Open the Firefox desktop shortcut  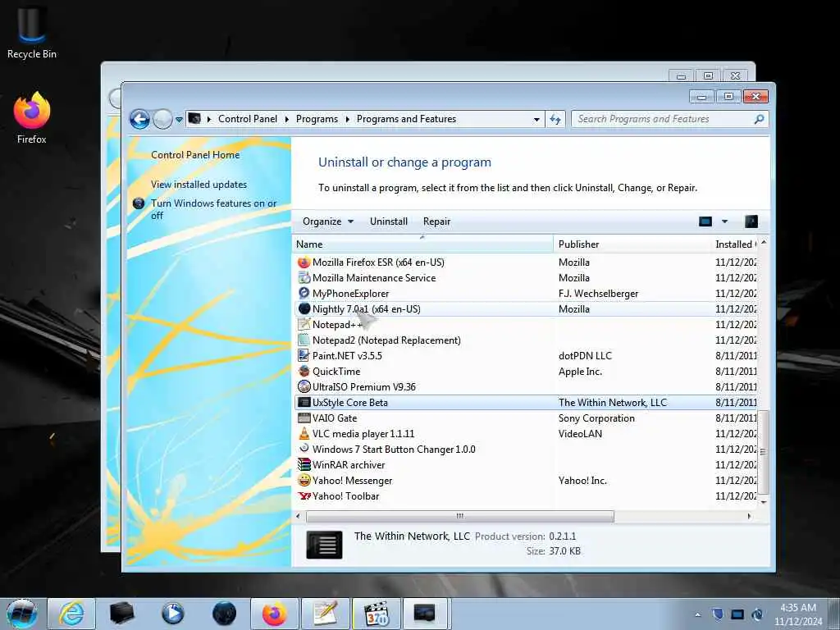(x=32, y=118)
